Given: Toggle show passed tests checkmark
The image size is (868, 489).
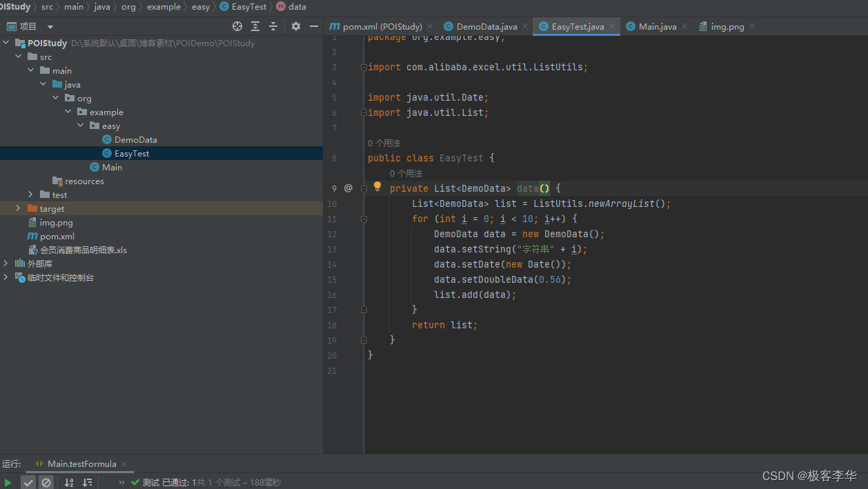Looking at the screenshot, I should pyautogui.click(x=28, y=483).
